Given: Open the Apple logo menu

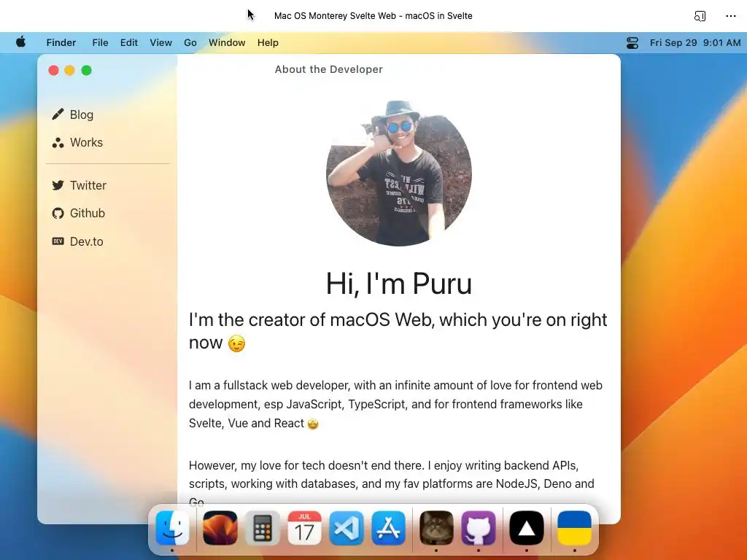Looking at the screenshot, I should pos(21,42).
